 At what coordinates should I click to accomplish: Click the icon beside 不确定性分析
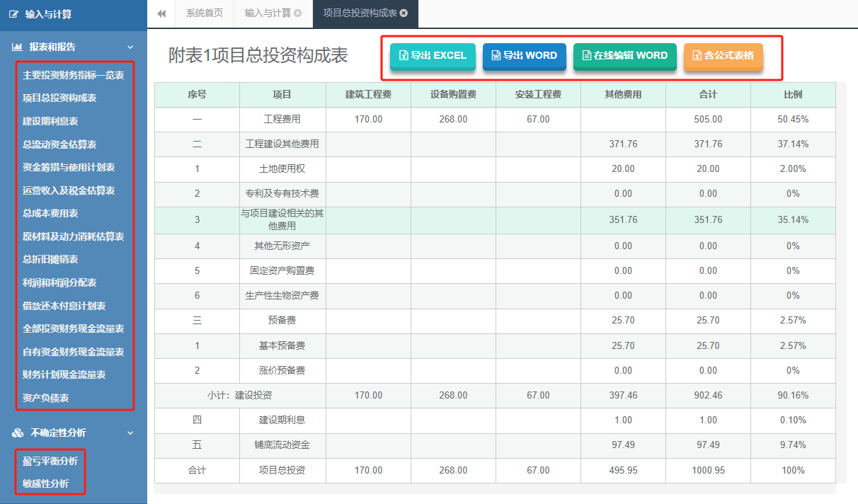click(16, 433)
